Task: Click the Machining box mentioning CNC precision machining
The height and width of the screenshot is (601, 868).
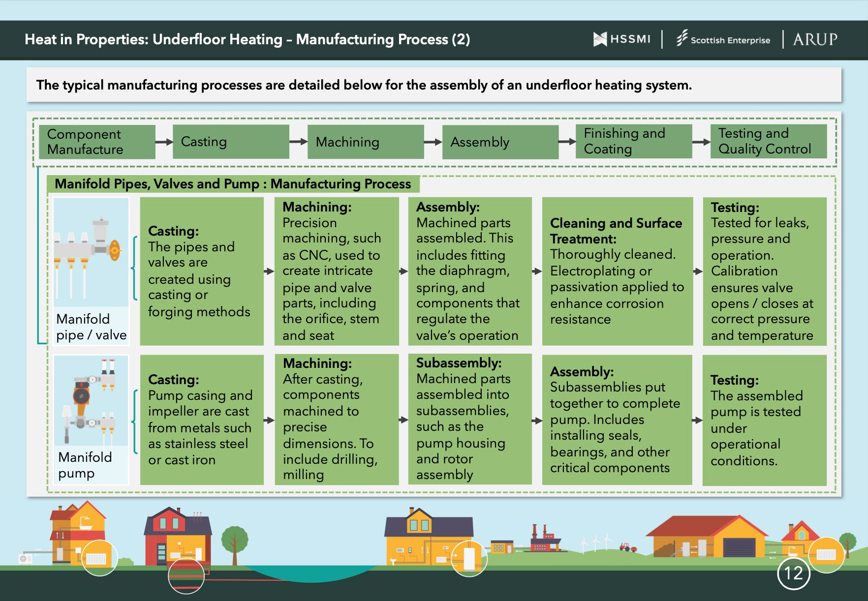Action: click(337, 271)
